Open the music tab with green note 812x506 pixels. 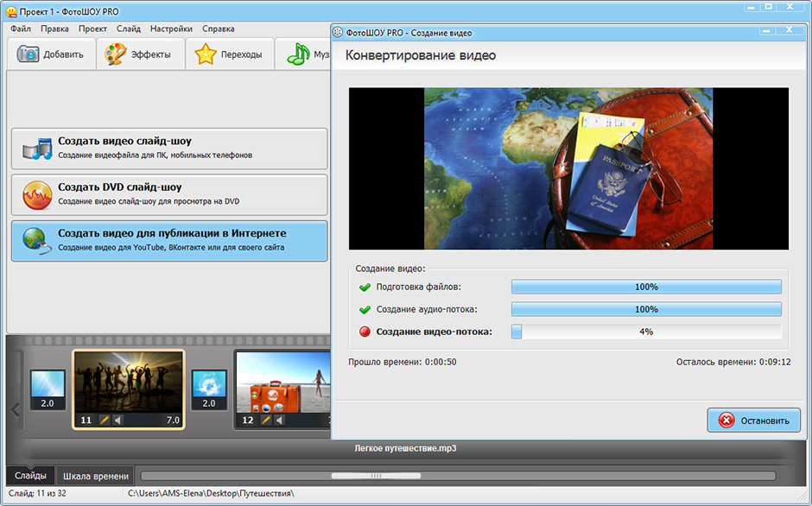[303, 54]
